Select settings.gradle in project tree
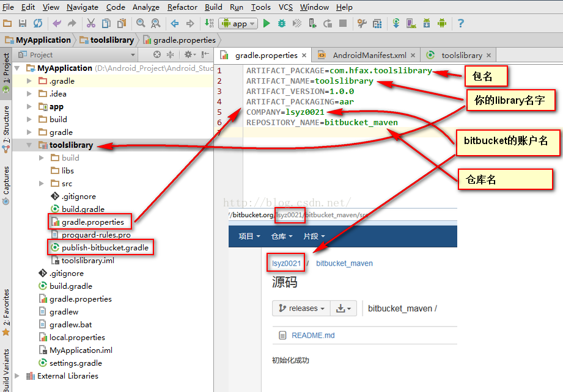Image resolution: width=563 pixels, height=392 pixels. (75, 363)
